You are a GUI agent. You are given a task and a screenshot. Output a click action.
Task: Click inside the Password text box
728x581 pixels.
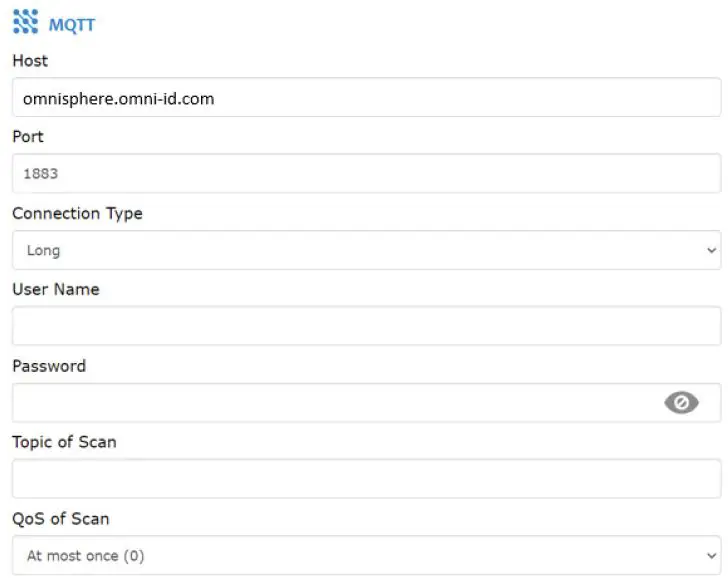[330, 402]
